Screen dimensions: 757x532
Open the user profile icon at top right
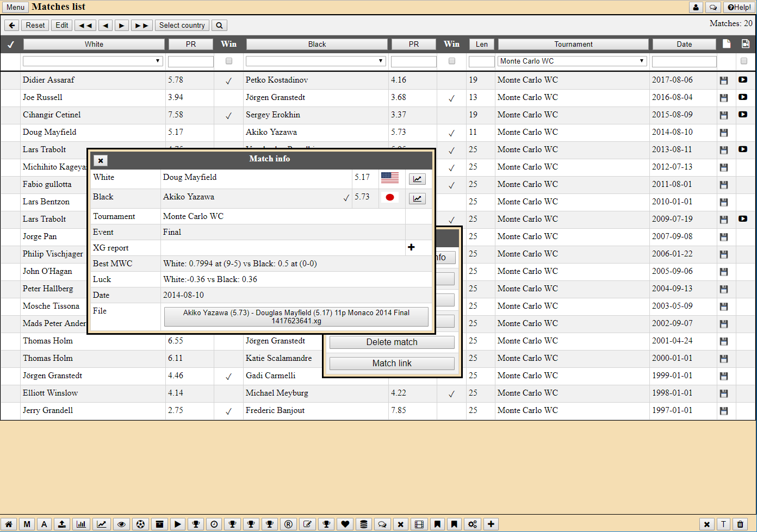click(696, 7)
